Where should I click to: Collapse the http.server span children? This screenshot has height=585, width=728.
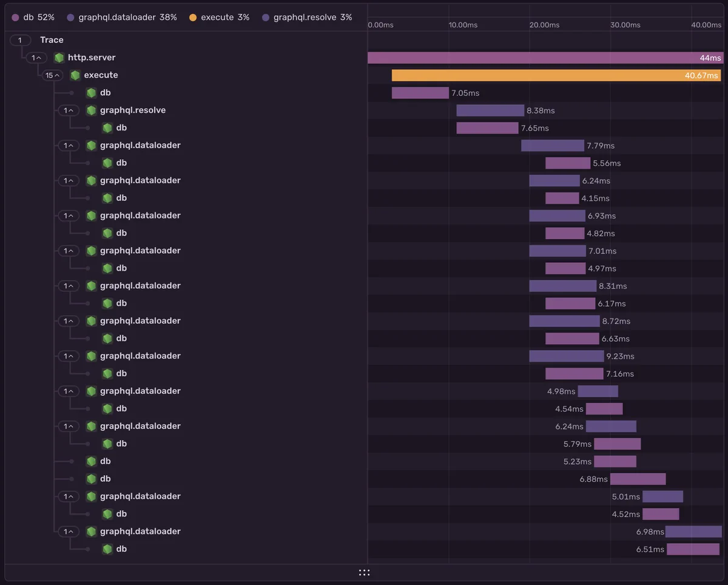(36, 58)
